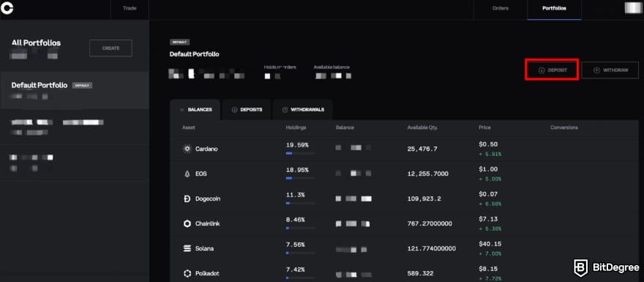This screenshot has height=282, width=644.
Task: Click the Dogecoin asset icon
Action: pos(187,199)
